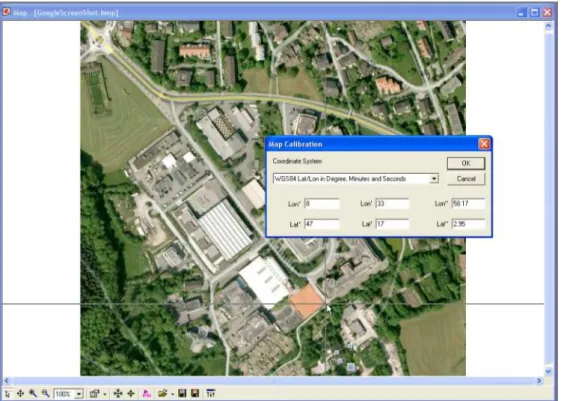Viewport: 561px width, 401px height.
Task: Click the map properties toolbar icon
Action: 94,393
